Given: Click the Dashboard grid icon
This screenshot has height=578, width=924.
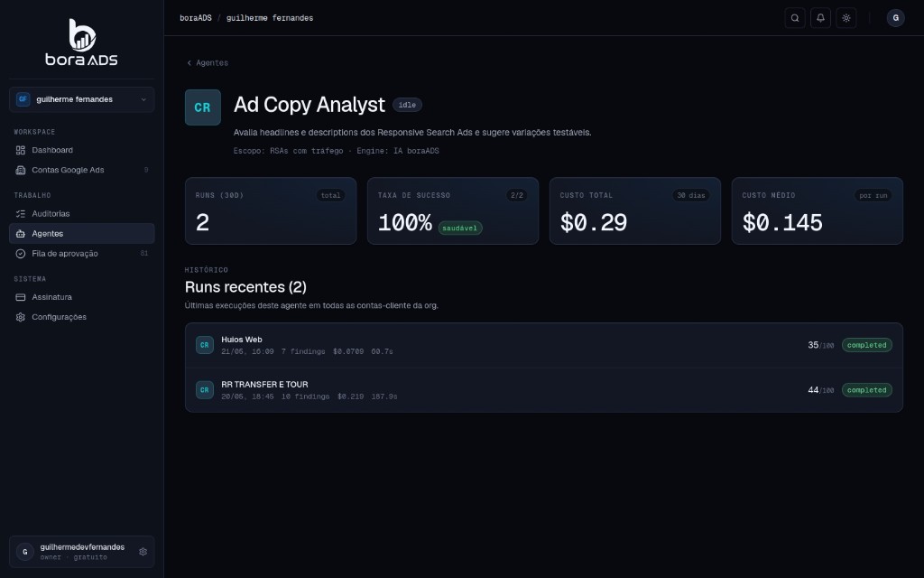Looking at the screenshot, I should 21,151.
